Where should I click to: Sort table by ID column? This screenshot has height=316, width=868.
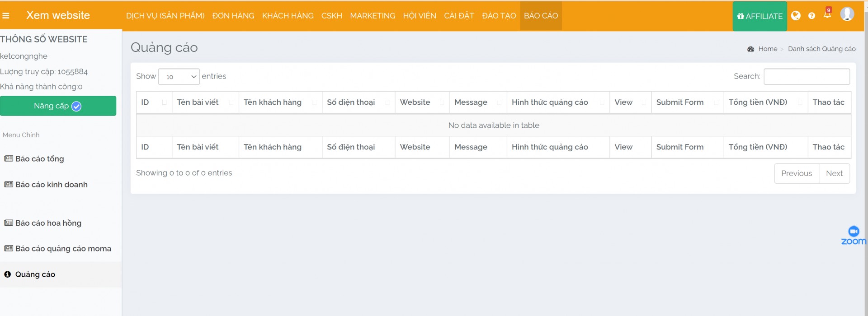[x=154, y=102]
